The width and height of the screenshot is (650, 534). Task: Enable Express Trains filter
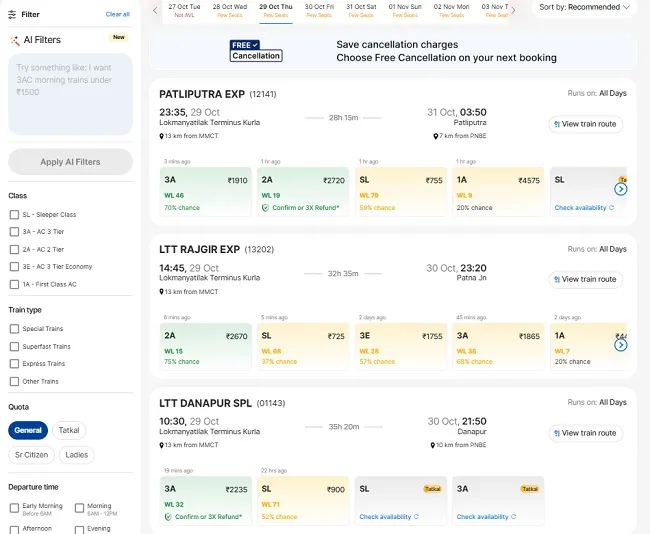point(15,364)
